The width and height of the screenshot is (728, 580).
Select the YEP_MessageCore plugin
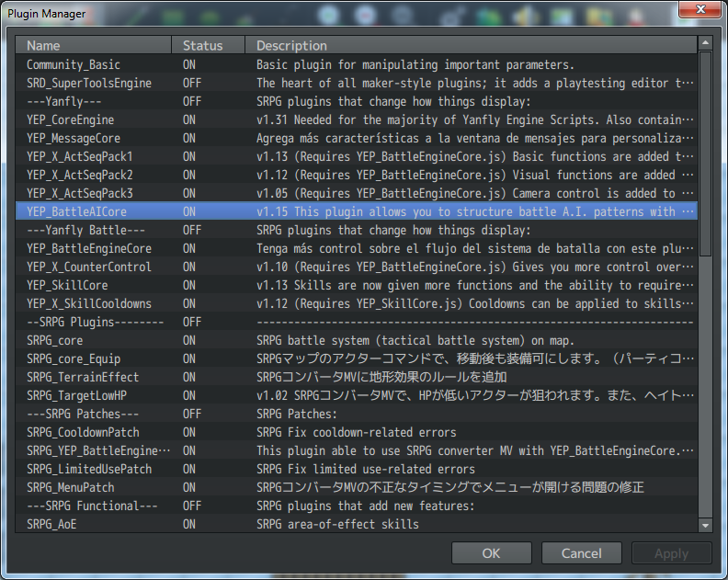[x=357, y=138]
